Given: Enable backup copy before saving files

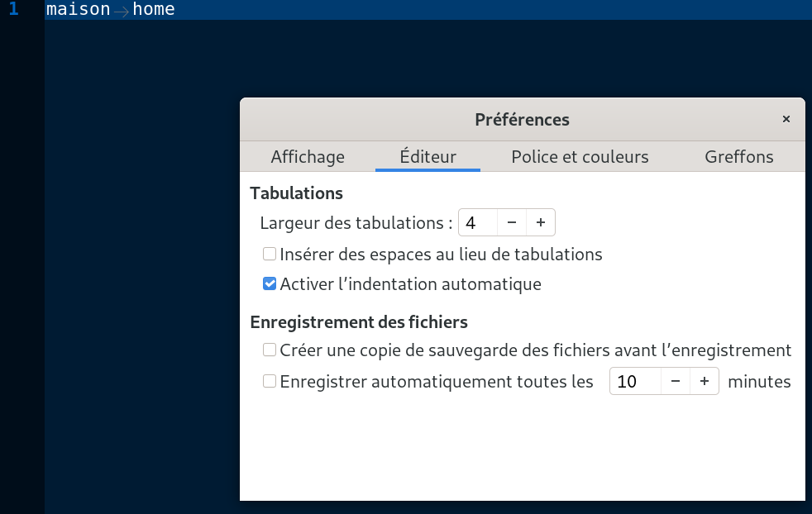Looking at the screenshot, I should pos(269,350).
